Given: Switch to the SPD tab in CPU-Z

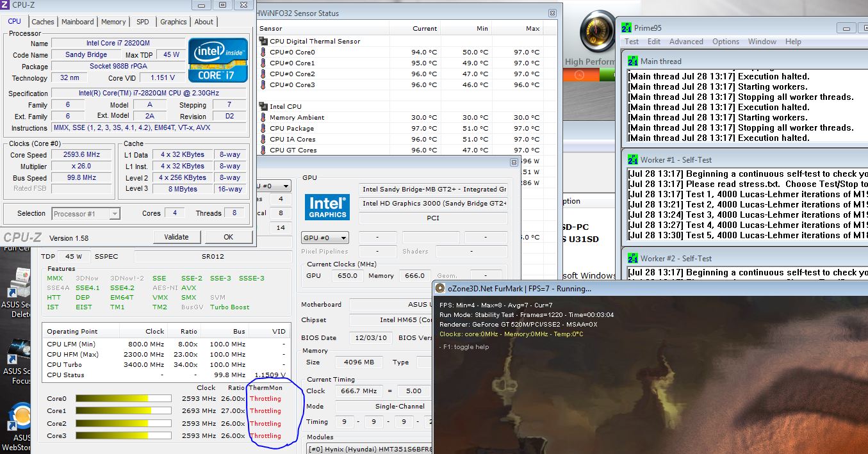Looking at the screenshot, I should point(143,22).
